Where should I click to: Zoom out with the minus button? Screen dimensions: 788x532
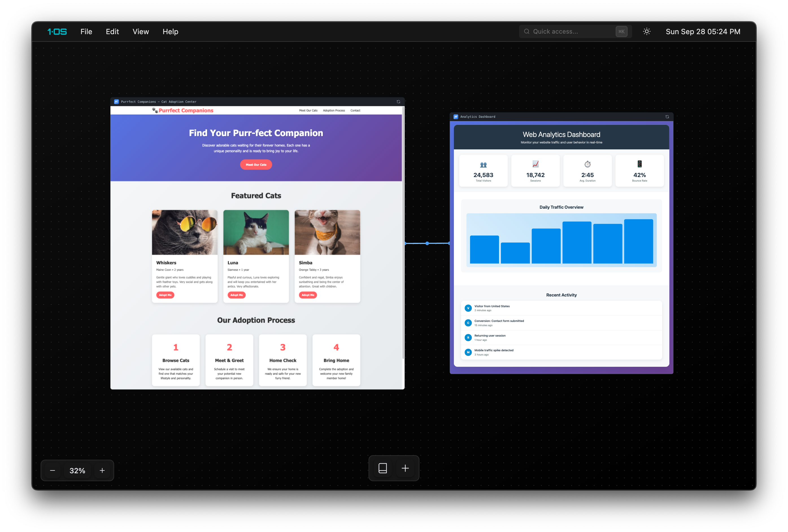(53, 471)
